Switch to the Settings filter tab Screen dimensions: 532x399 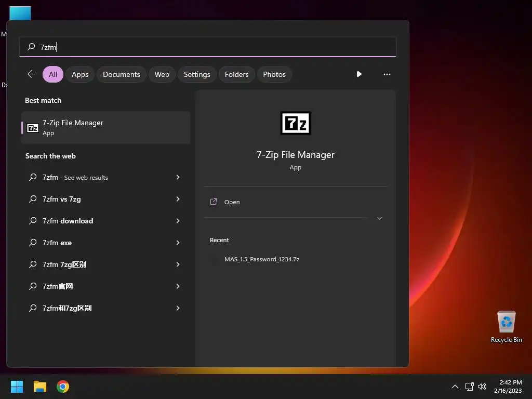click(x=197, y=74)
